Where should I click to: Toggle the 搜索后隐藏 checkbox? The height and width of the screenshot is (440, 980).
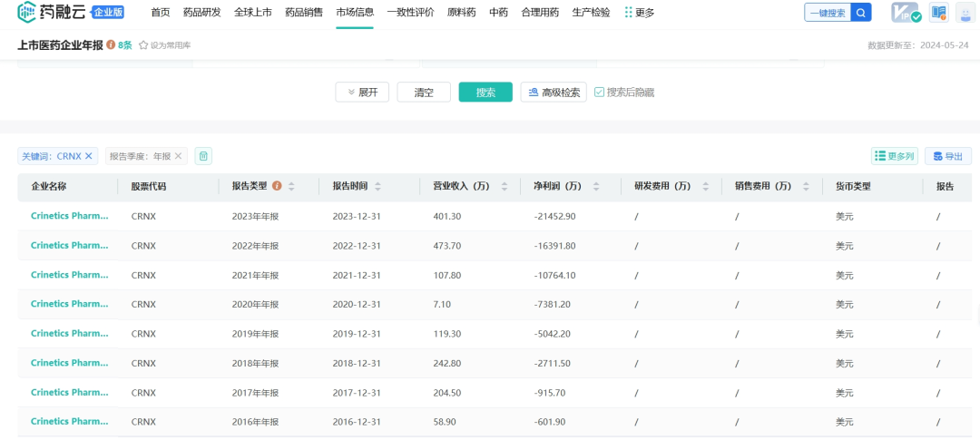599,93
